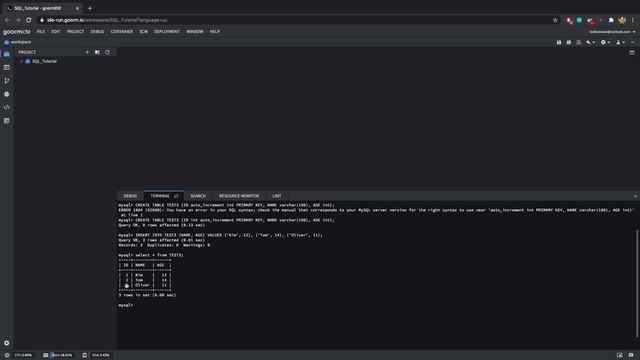This screenshot has height=360, width=640.
Task: Refresh the PROJECT tree
Action: point(107,52)
